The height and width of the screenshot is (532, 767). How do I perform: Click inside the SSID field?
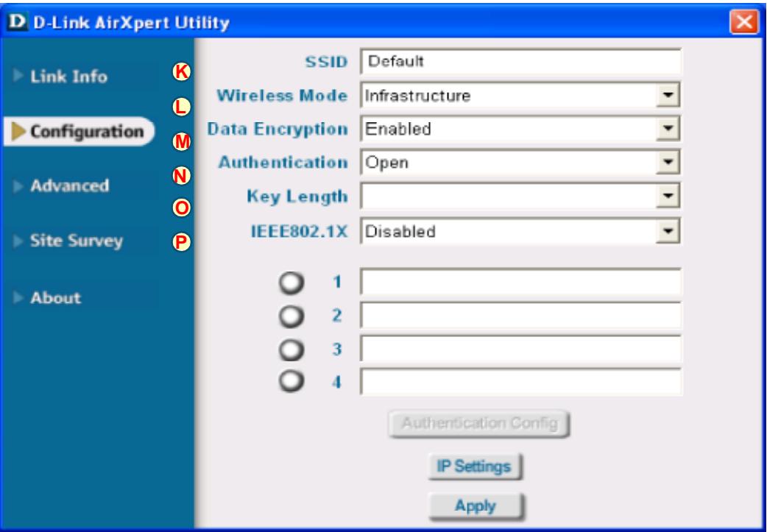click(520, 62)
